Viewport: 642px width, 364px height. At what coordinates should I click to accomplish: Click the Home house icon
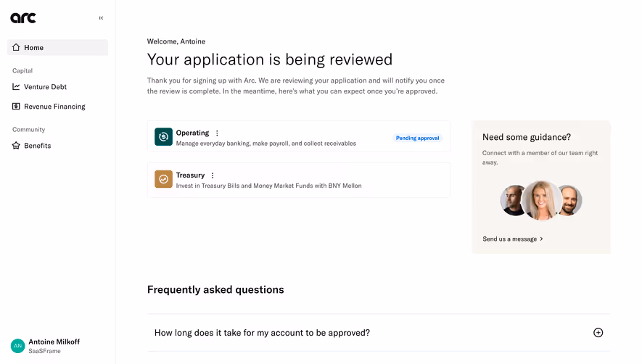click(x=16, y=48)
